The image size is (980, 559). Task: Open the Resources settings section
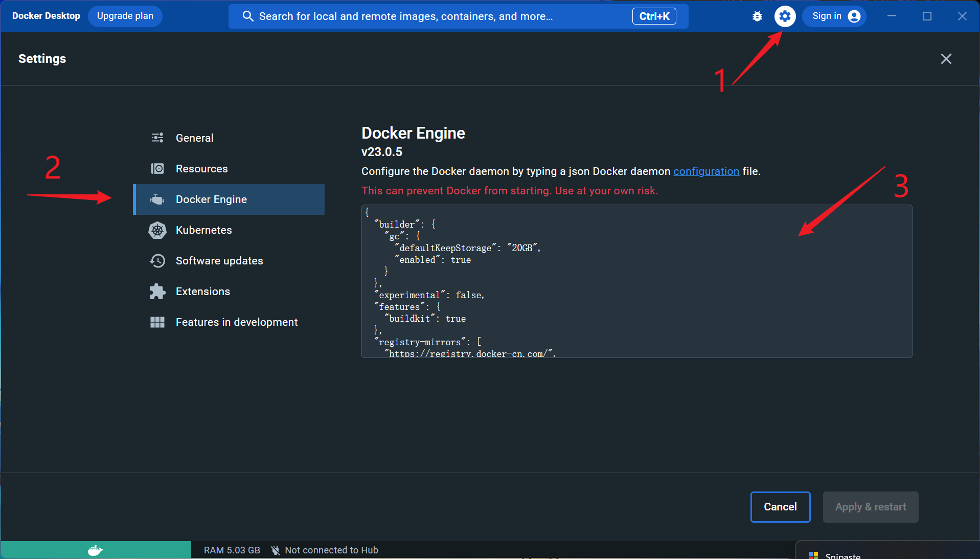pos(229,169)
